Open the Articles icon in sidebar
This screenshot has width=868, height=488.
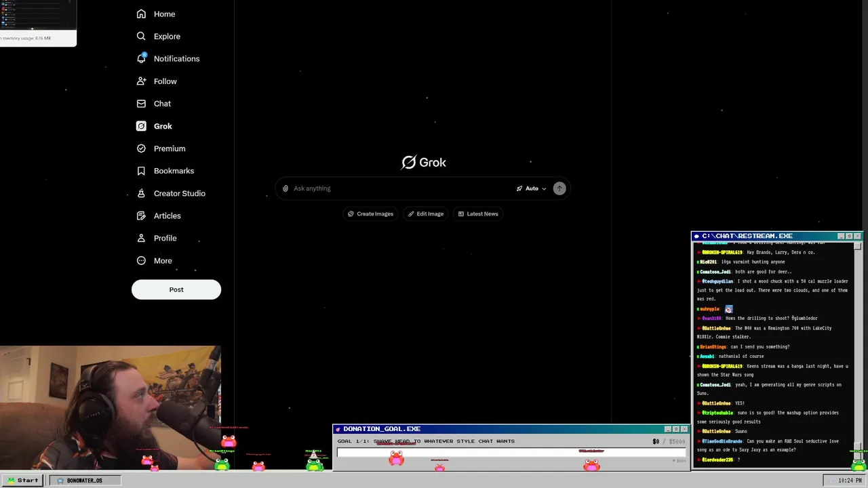[x=141, y=215]
